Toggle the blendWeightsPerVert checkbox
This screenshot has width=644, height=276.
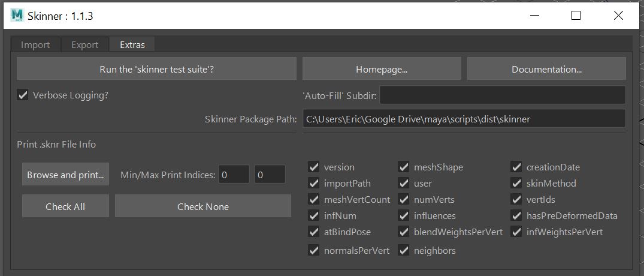[x=404, y=232]
